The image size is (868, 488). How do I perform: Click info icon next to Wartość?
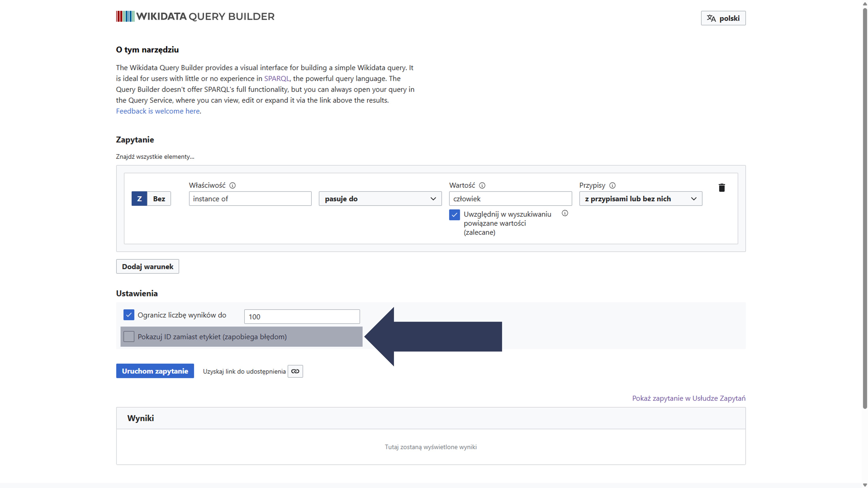[x=482, y=185]
